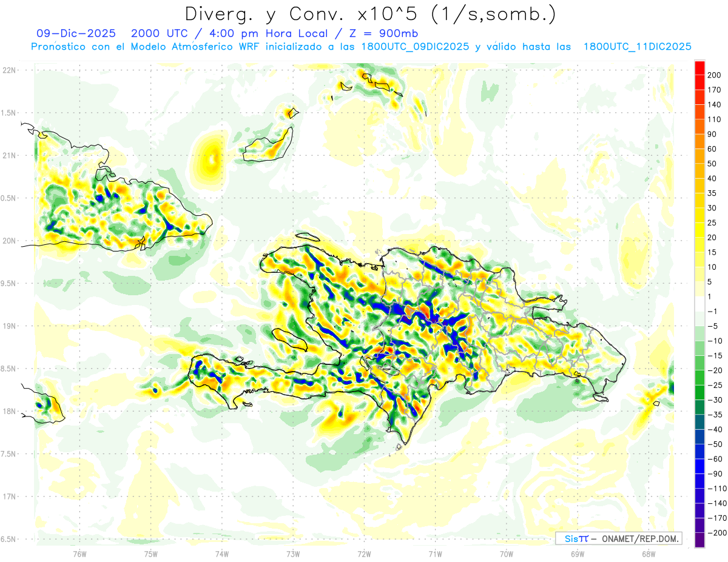The image size is (728, 562).
Task: Click the "-200" value on the color scale
Action: coord(718,533)
